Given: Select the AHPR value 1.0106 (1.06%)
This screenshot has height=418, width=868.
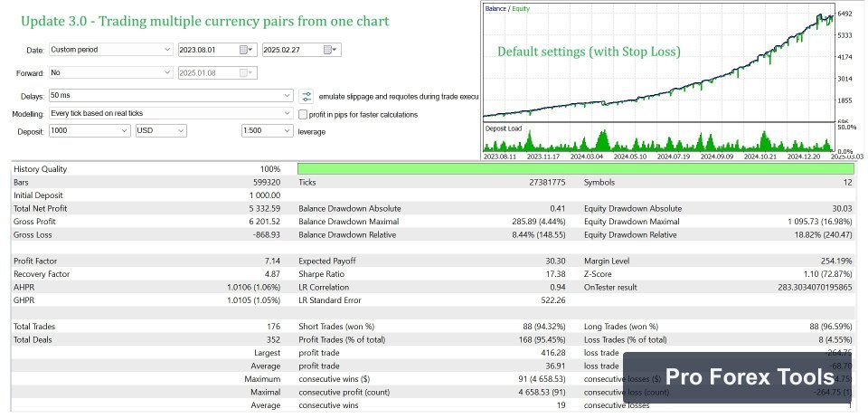Looking at the screenshot, I should click(x=253, y=288).
